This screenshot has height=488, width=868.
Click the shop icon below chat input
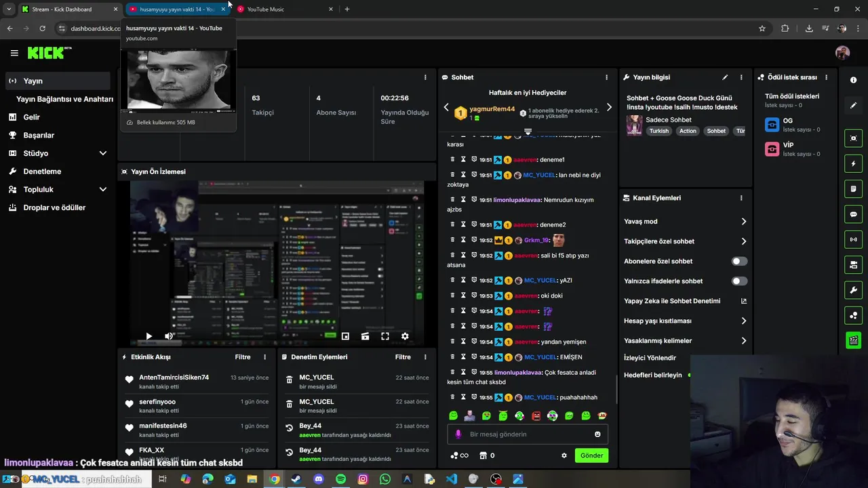(484, 455)
